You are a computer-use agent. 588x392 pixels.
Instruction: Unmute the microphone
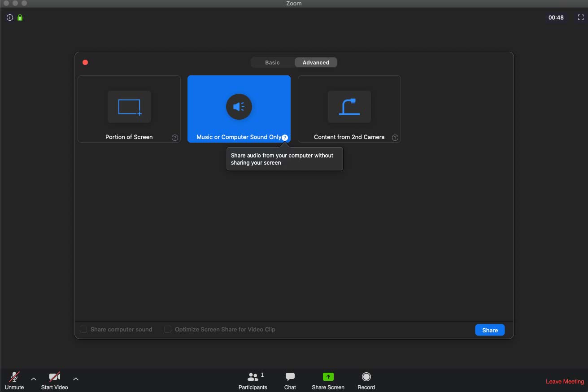[14, 380]
